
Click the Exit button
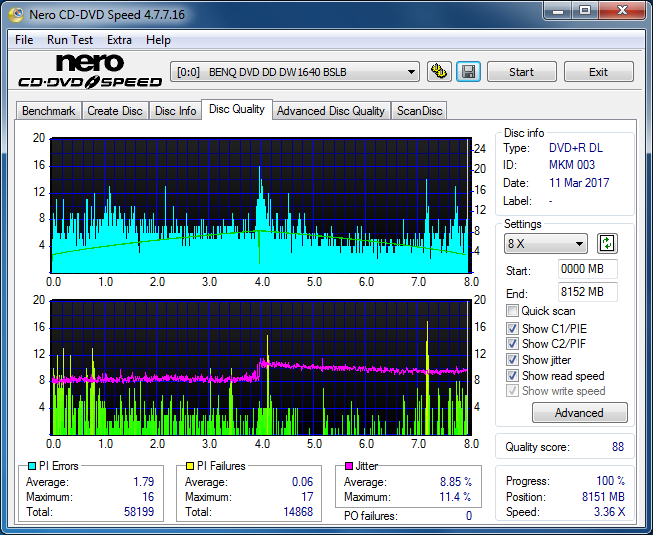(598, 72)
